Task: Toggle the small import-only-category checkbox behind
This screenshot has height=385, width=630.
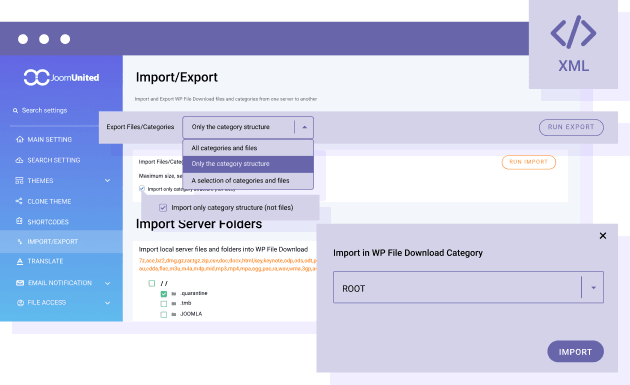Action: click(x=142, y=188)
